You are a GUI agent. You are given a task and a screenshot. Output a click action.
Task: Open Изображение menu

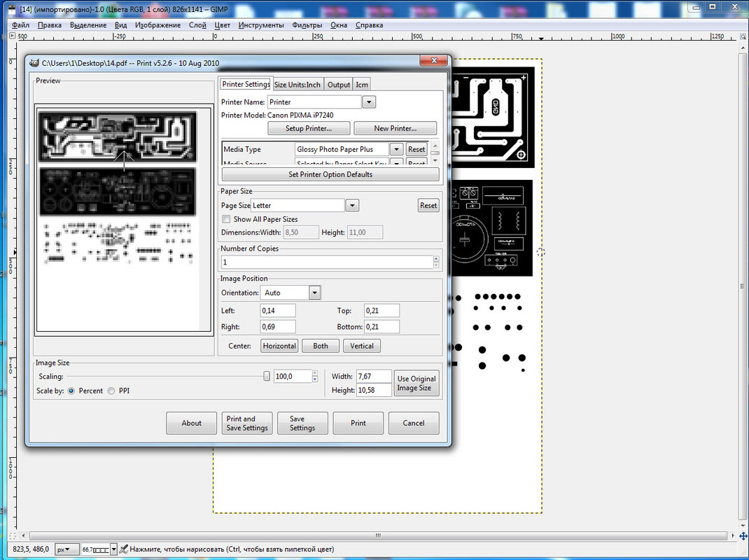(x=157, y=24)
